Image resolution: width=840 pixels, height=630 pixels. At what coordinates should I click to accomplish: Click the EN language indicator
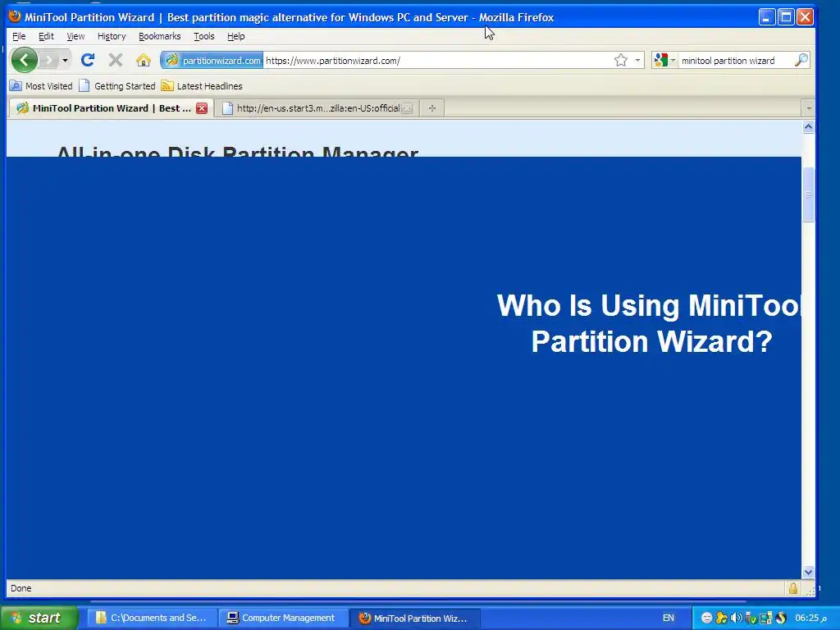[668, 618]
